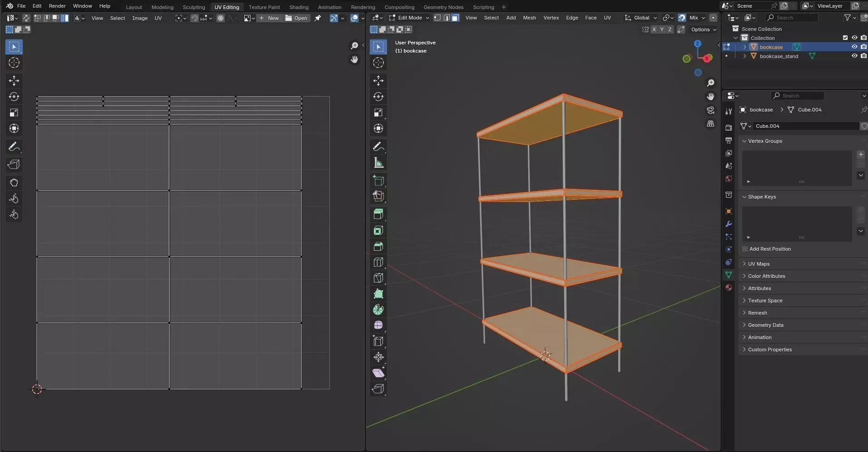Open the Vertex Groups specials dropdown
The width and height of the screenshot is (868, 452).
tap(861, 175)
